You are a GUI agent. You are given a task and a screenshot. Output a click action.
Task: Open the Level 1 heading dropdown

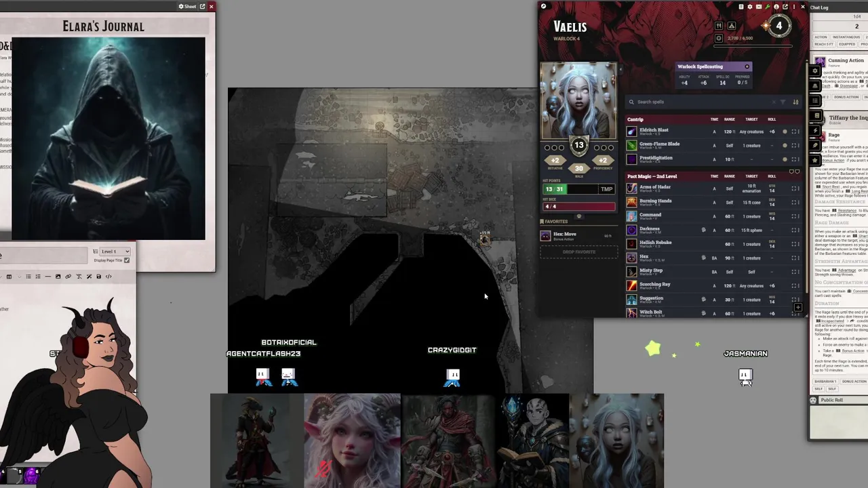[x=115, y=251]
